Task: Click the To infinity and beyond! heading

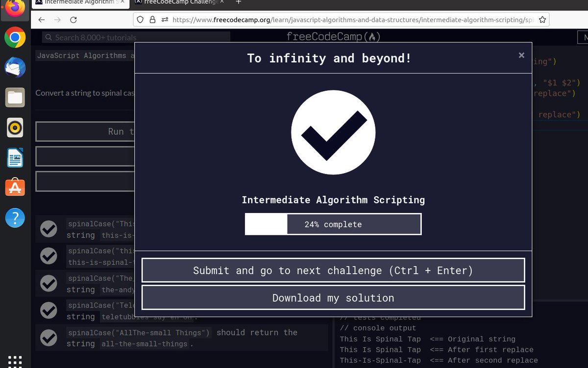Action: (329, 58)
